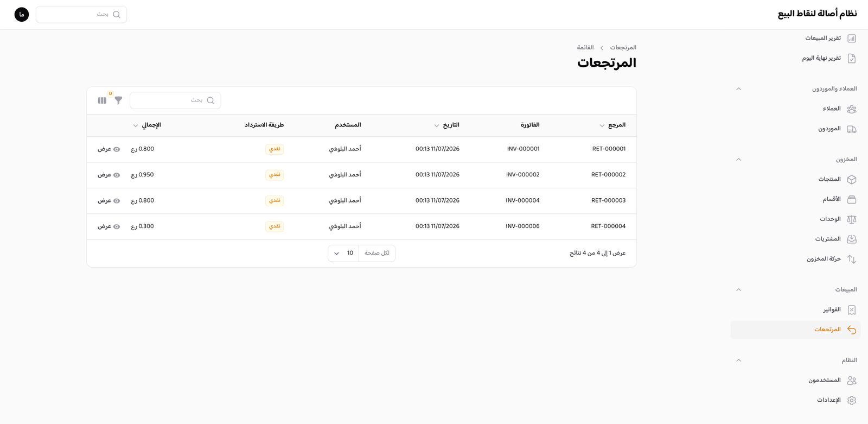Click eye icon for RET-000003
This screenshot has width=868, height=424.
[x=117, y=201]
